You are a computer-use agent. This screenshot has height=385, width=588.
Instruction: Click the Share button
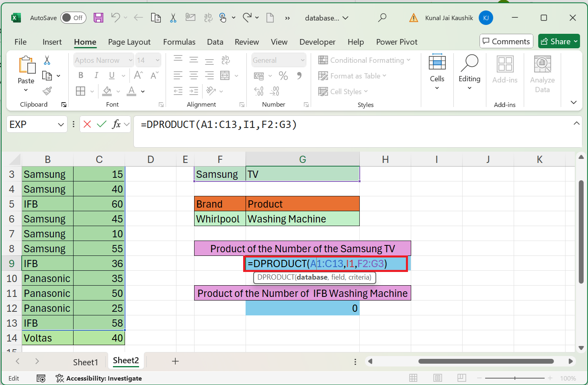pyautogui.click(x=559, y=41)
